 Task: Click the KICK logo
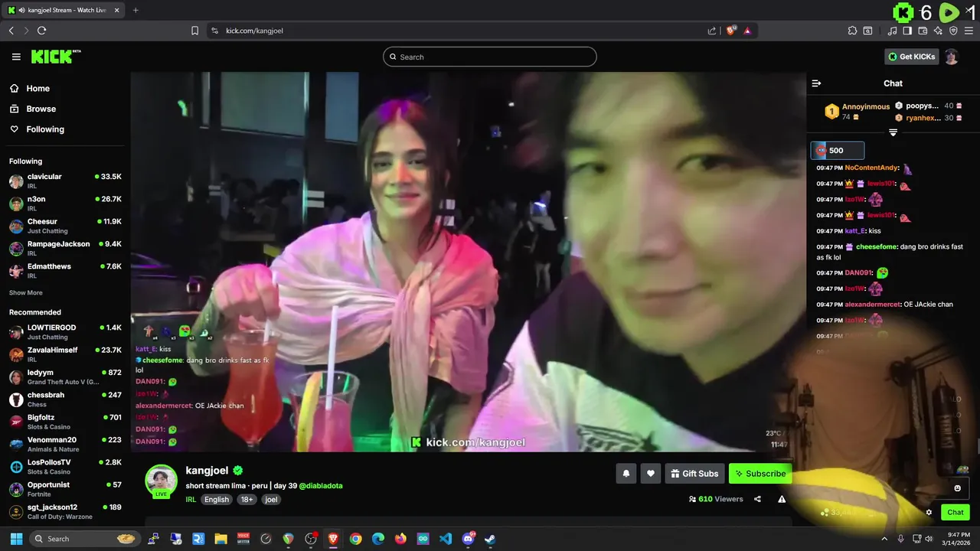(55, 57)
